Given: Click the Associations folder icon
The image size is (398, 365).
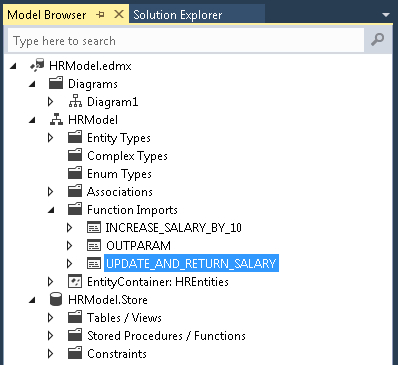Looking at the screenshot, I should pos(75,191).
